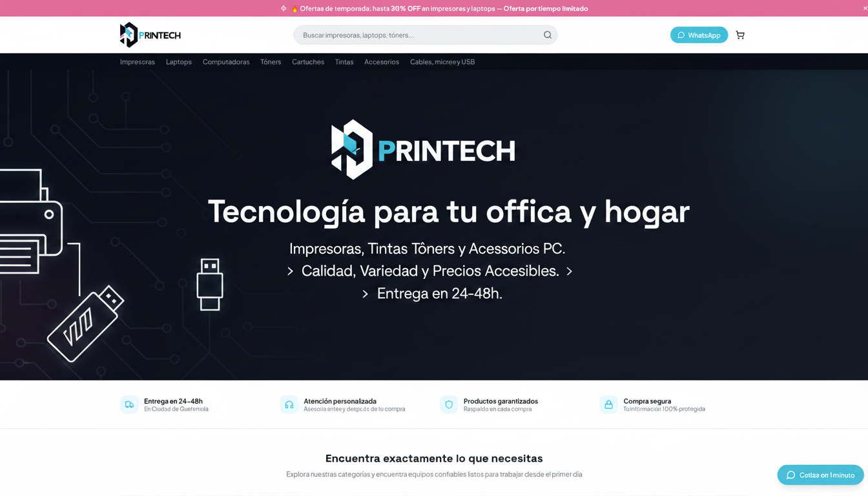
Task: Open the Computadoras category
Action: [226, 62]
